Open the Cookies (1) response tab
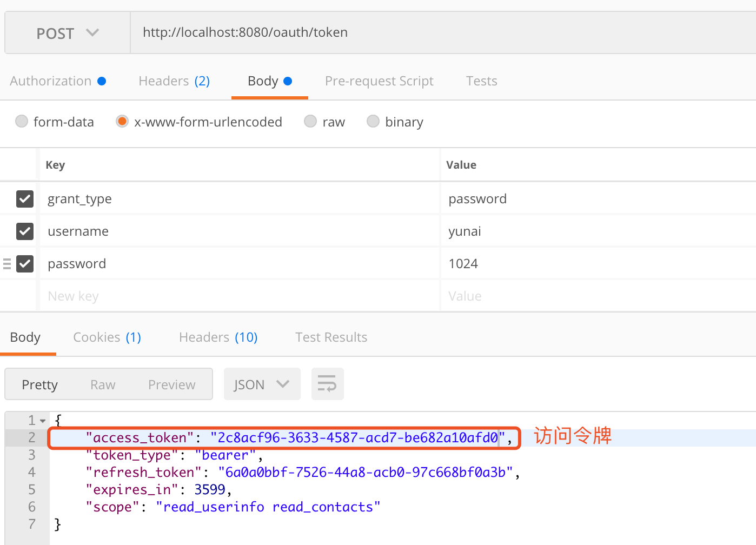Viewport: 756px width, 545px height. (107, 337)
